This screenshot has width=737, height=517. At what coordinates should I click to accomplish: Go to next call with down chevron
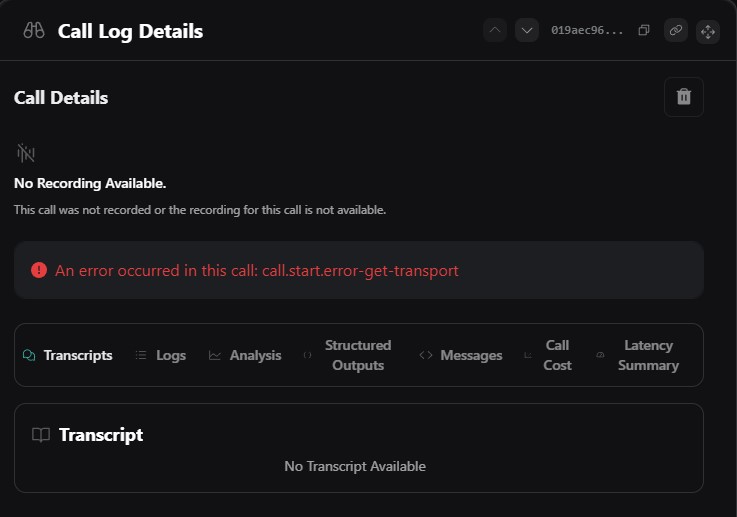point(527,30)
